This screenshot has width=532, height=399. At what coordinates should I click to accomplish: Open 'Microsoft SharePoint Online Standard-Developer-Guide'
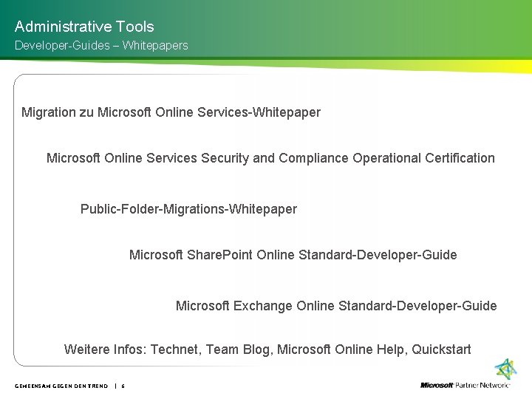(x=293, y=255)
